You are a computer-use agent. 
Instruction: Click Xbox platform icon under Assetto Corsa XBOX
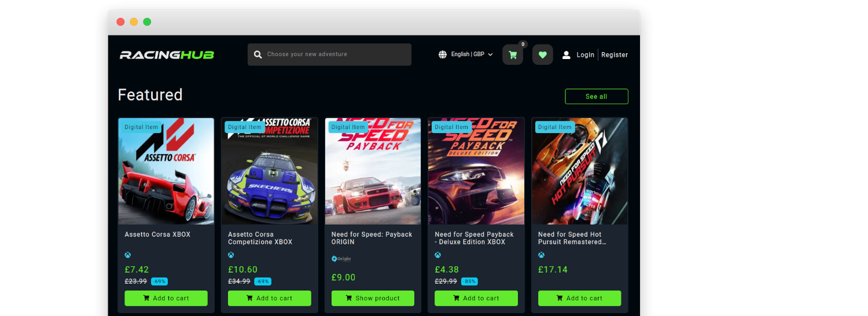point(128,255)
